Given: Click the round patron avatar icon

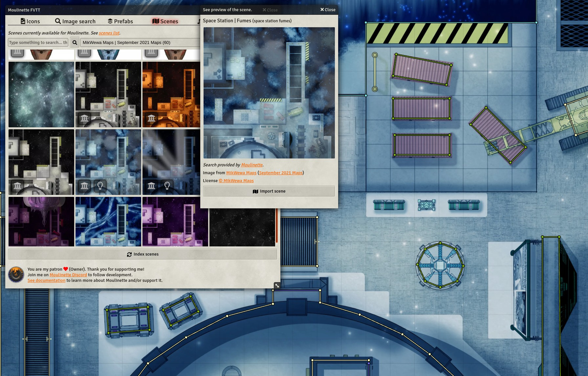Looking at the screenshot, I should [x=16, y=275].
